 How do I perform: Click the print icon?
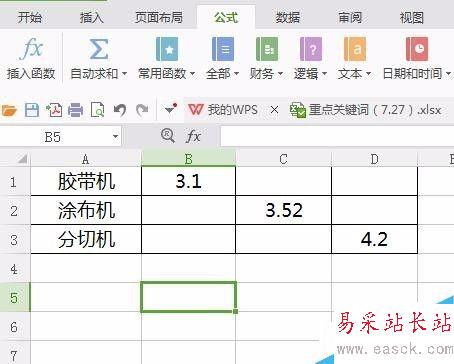(x=76, y=110)
